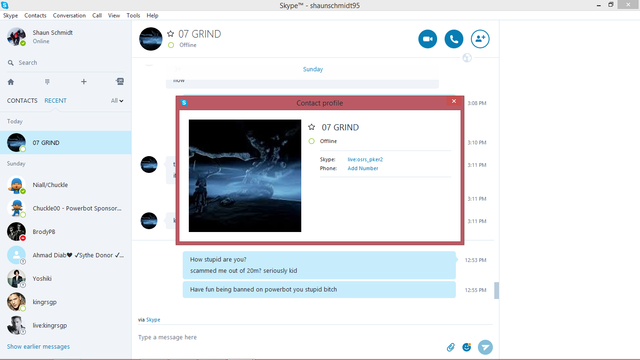This screenshot has width=640, height=360.
Task: Open the emoticon picker
Action: [467, 347]
